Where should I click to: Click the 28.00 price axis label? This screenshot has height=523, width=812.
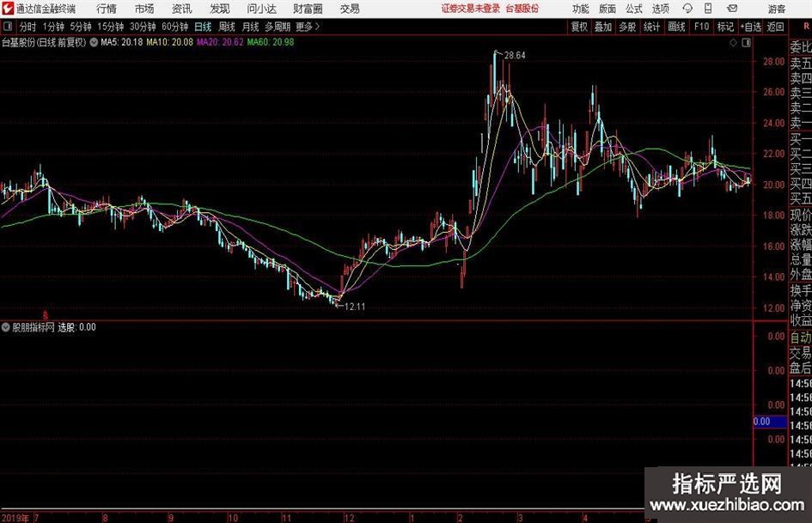tap(773, 62)
